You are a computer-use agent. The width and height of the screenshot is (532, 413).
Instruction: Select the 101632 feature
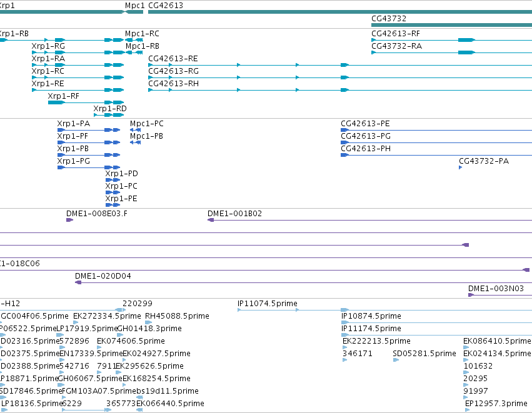pyautogui.click(x=478, y=366)
